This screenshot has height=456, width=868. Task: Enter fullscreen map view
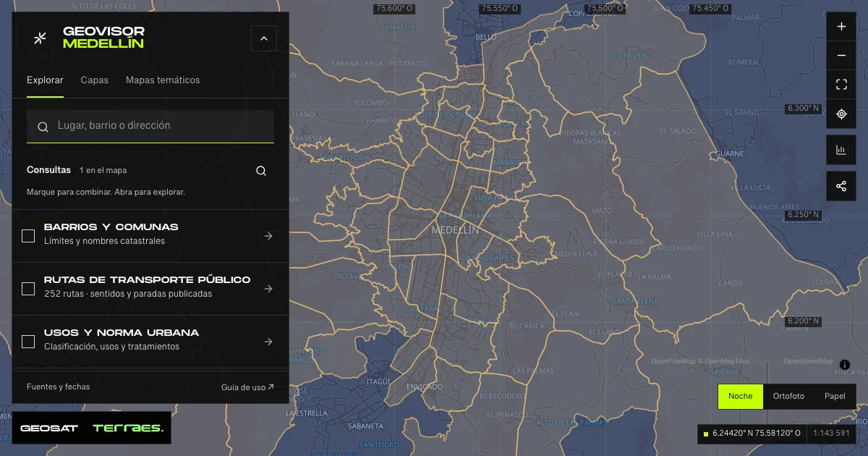tap(841, 85)
